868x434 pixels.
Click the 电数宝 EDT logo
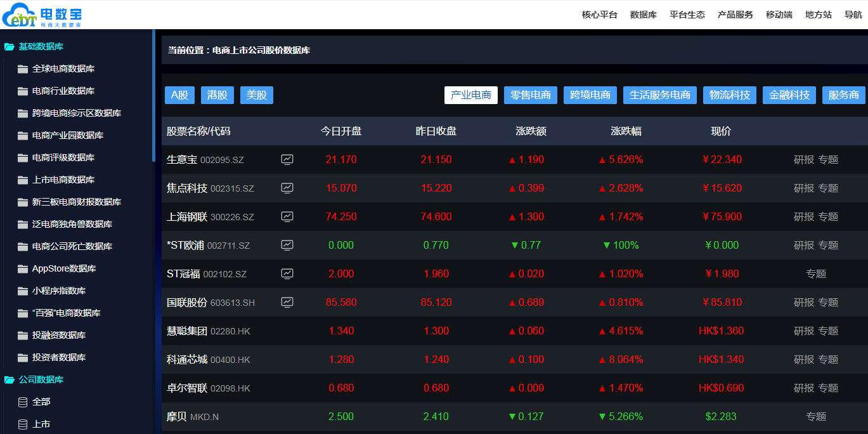click(x=42, y=15)
